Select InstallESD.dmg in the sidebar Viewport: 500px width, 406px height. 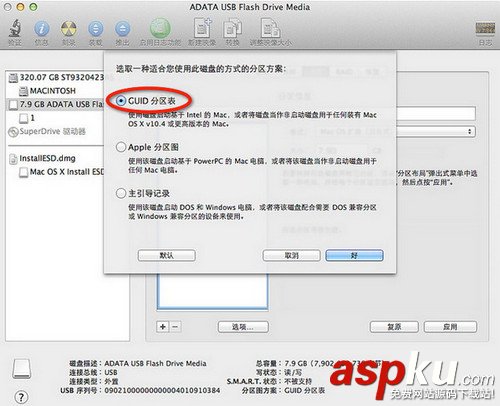[x=43, y=158]
